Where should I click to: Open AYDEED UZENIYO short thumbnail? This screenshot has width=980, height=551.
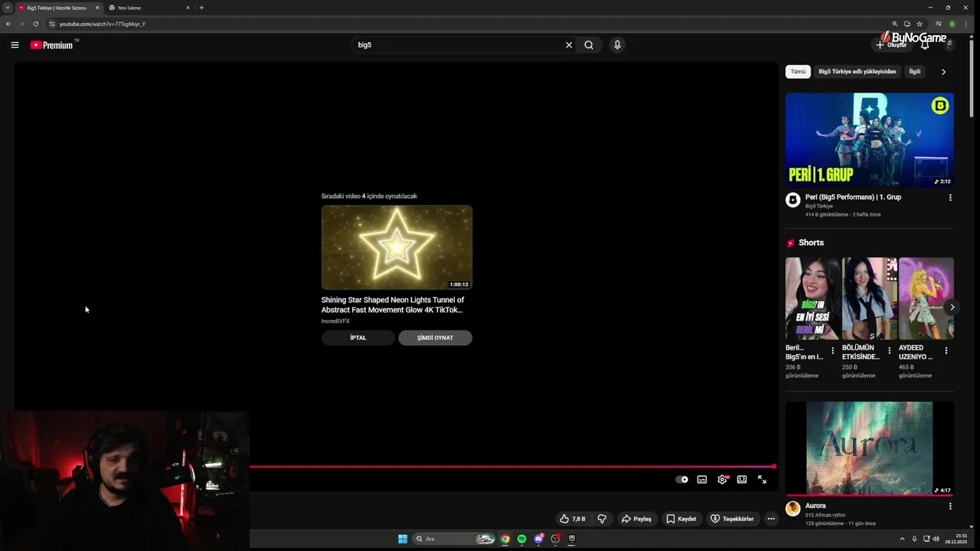[x=926, y=298]
